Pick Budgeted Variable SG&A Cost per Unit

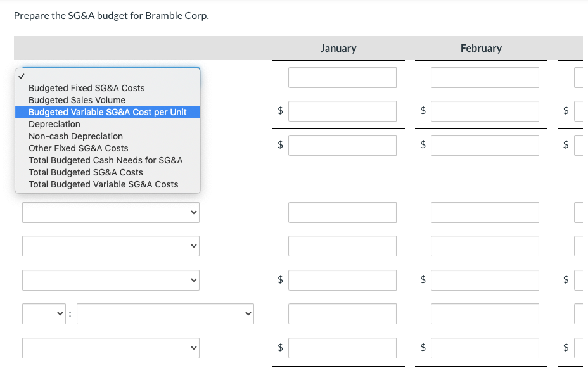tap(108, 112)
